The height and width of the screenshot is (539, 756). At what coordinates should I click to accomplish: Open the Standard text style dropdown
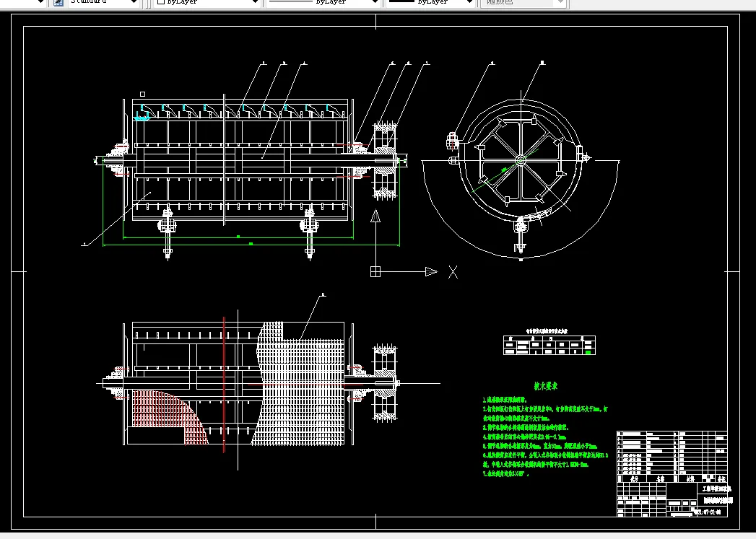[134, 2]
